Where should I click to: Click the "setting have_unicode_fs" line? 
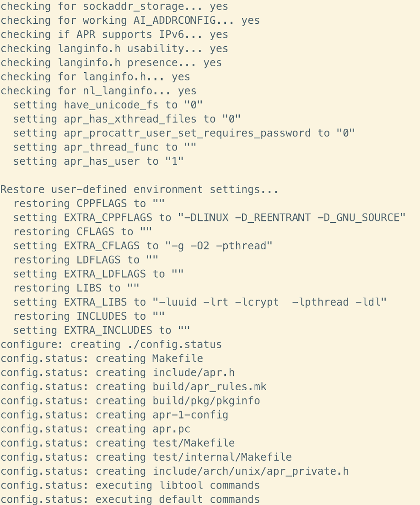[108, 105]
